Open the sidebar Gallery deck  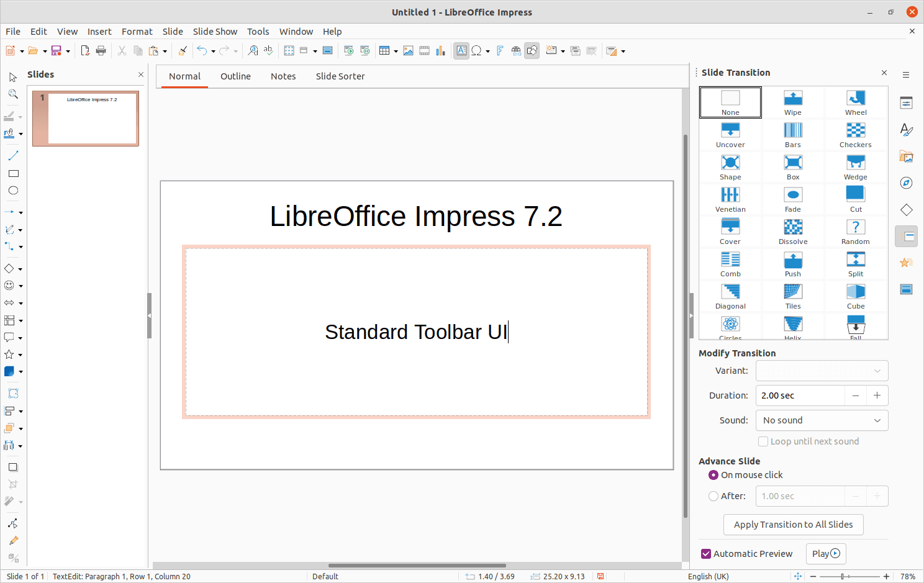pos(907,156)
